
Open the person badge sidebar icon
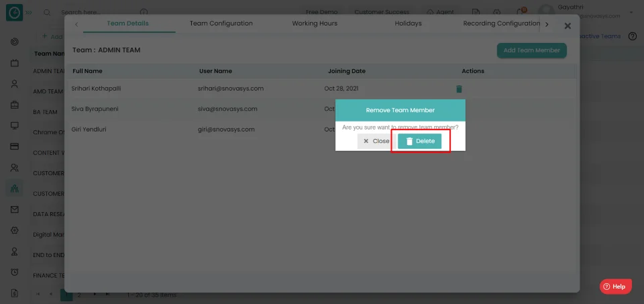click(x=15, y=252)
